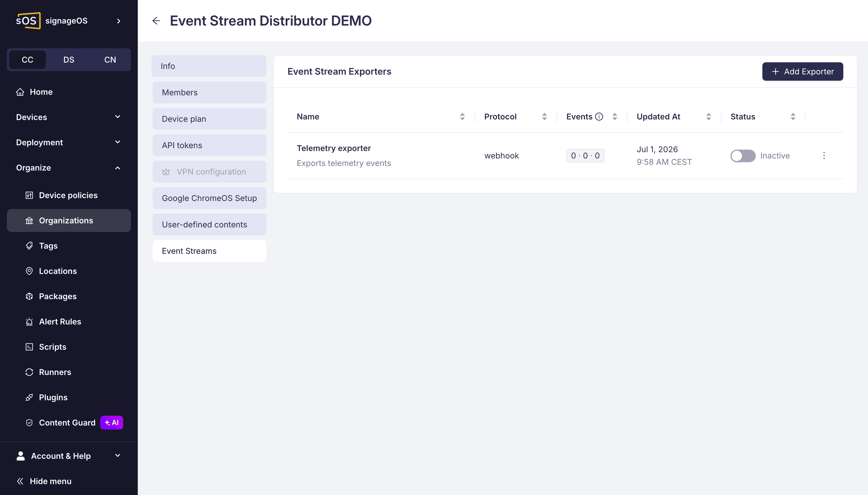Switch to the Members tab

tap(209, 92)
